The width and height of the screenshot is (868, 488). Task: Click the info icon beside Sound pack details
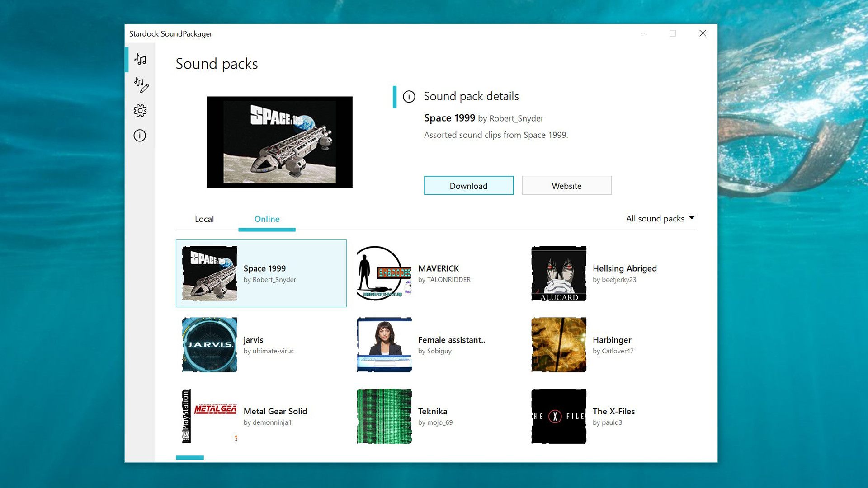409,97
